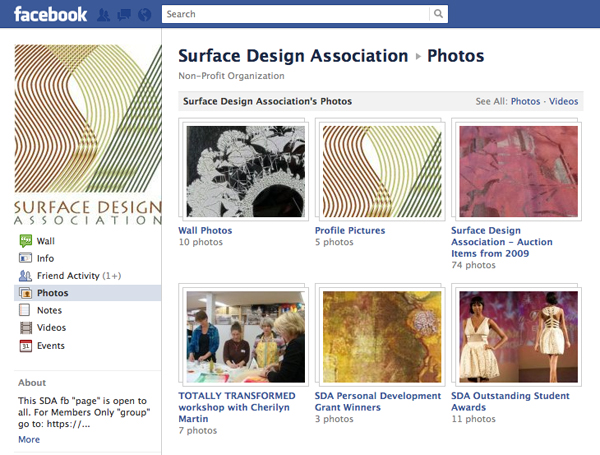Screen dimensions: 600x455
Task: Open Surface Design Association page title link
Action: tap(293, 56)
